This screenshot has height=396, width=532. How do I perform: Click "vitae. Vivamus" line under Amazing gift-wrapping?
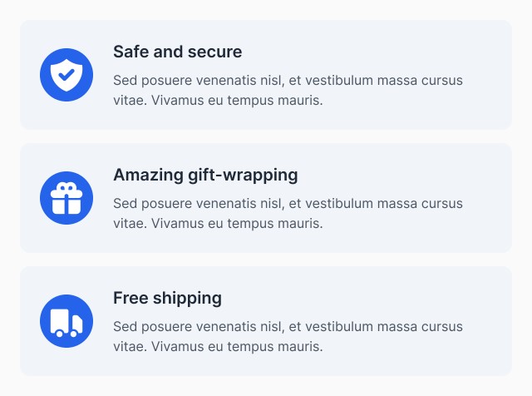[218, 224]
